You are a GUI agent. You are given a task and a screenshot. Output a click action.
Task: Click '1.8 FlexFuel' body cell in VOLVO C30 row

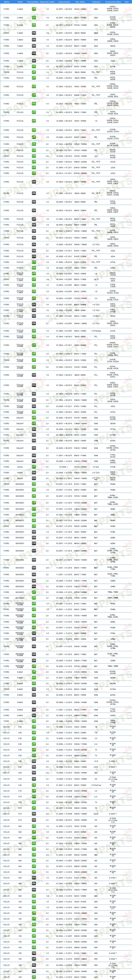click(96, 785)
